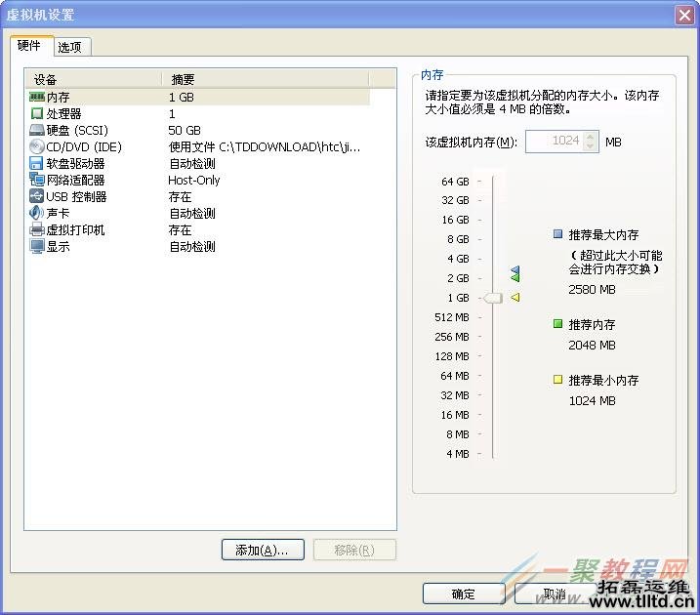Click the 32 GB slider scale label

coord(455,200)
